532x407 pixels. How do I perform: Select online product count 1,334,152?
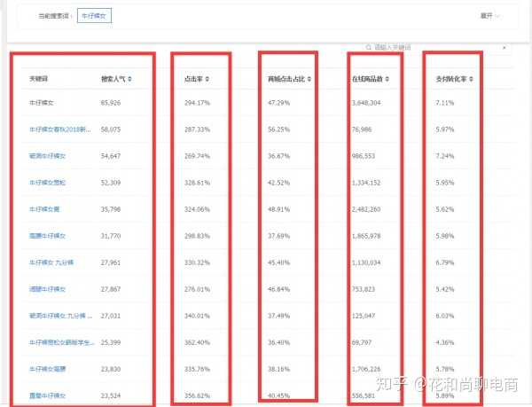tap(366, 183)
